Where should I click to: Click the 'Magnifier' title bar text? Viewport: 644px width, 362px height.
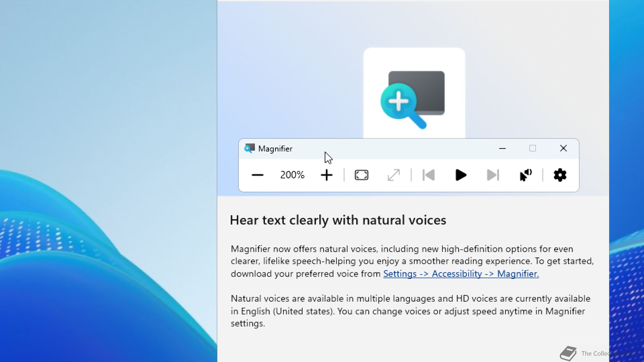tap(275, 149)
